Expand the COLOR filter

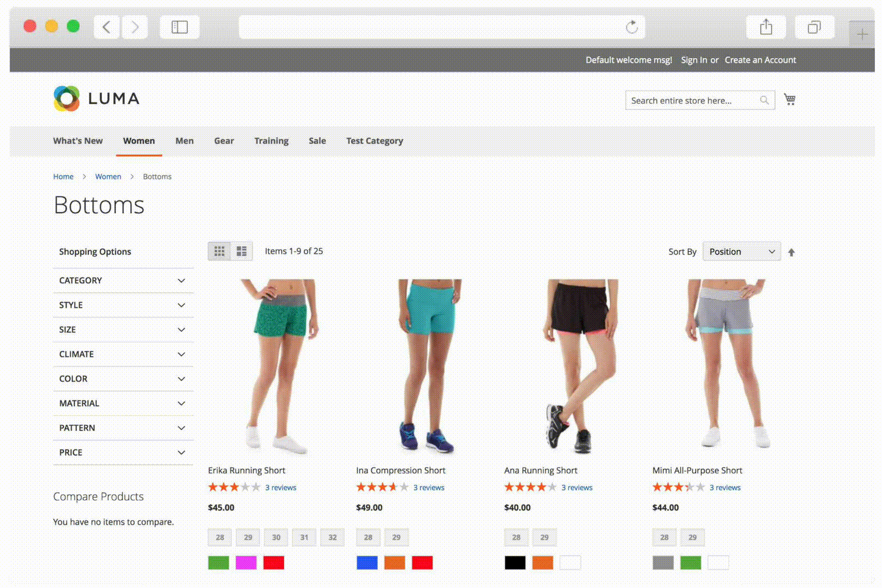pyautogui.click(x=123, y=378)
